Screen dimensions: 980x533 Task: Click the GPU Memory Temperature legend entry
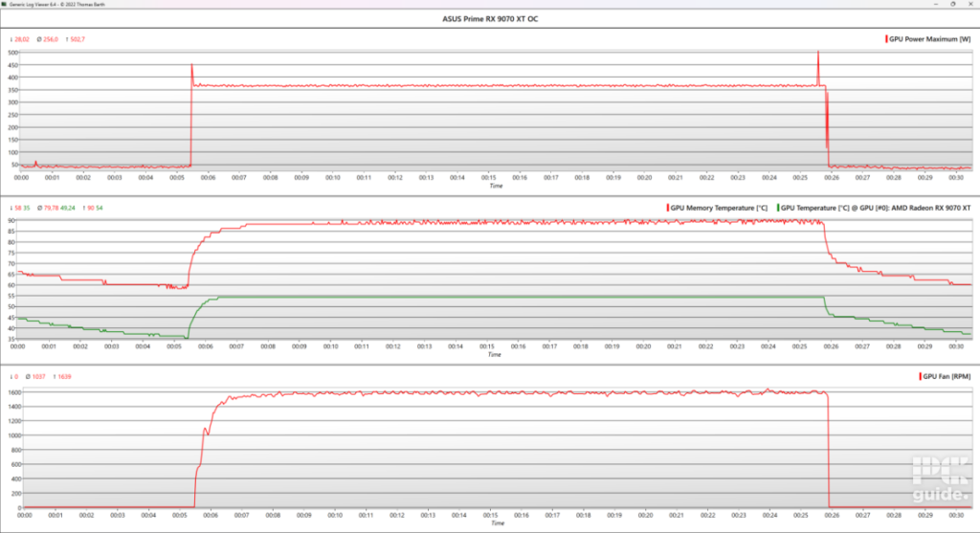(718, 207)
